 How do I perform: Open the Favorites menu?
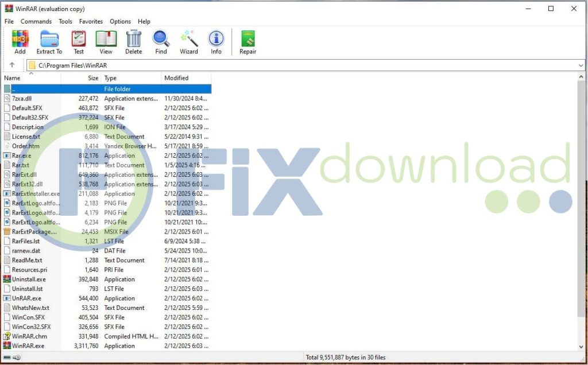91,21
